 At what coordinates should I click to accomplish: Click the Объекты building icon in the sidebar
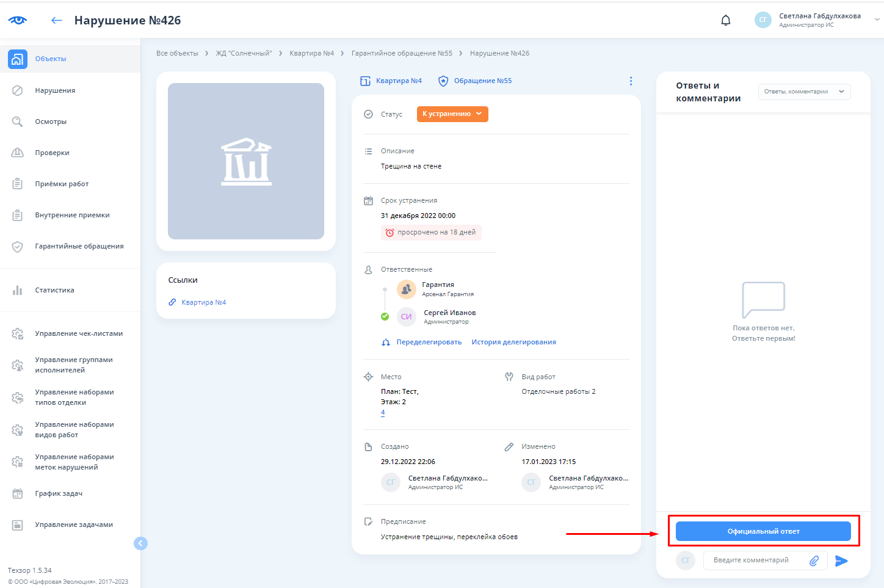click(x=18, y=59)
